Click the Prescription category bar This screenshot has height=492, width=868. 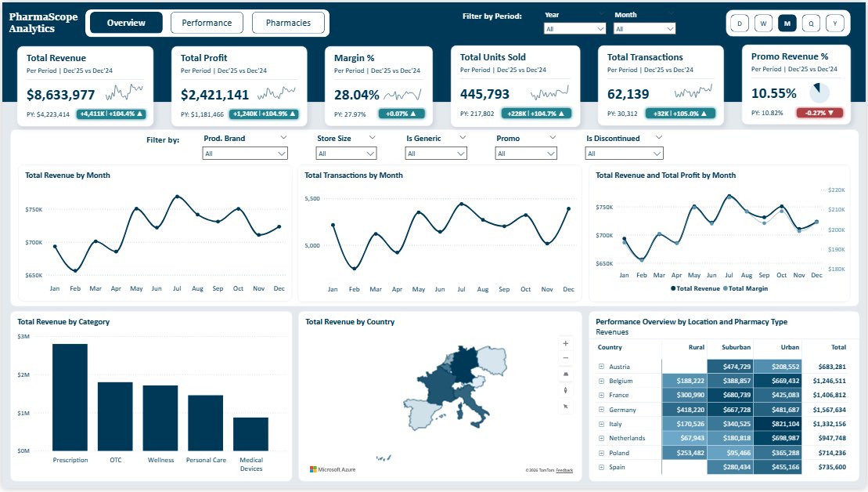tap(70, 397)
